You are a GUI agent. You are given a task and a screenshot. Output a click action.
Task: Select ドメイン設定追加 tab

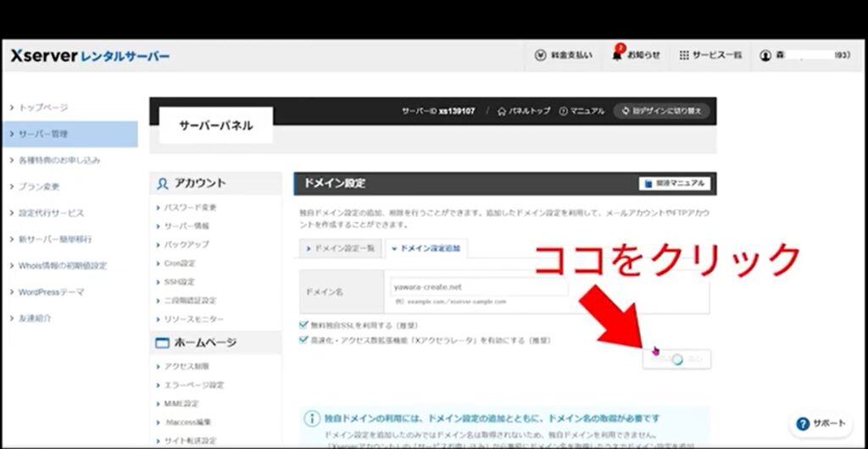point(426,249)
